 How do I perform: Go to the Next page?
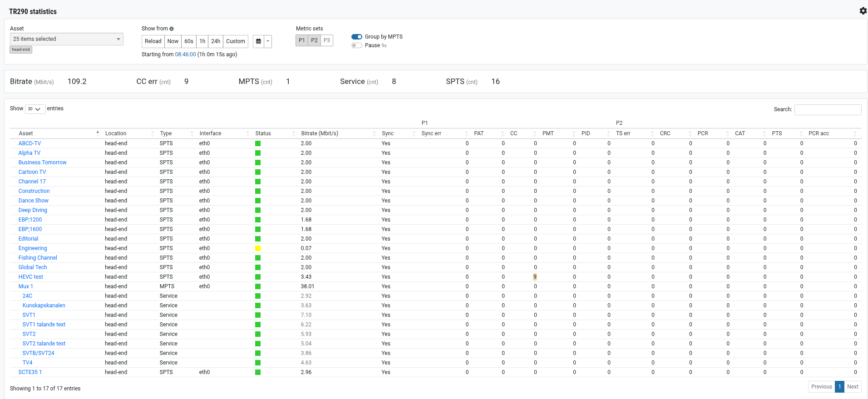(853, 387)
